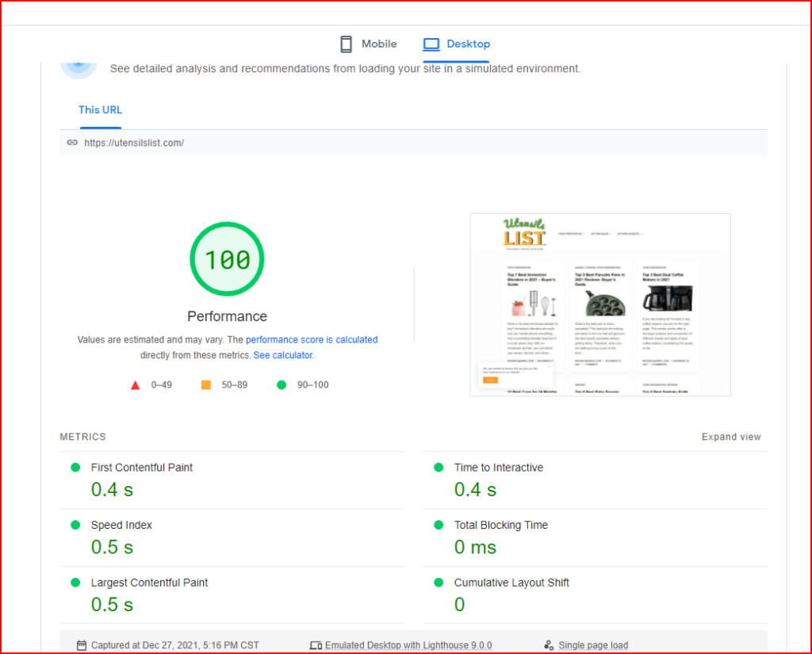Click the green circle 90–100 legend icon
The width and height of the screenshot is (812, 654).
[x=282, y=384]
